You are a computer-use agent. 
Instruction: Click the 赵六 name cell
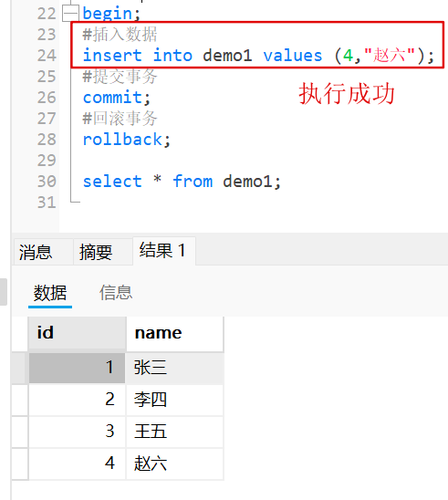tap(175, 464)
